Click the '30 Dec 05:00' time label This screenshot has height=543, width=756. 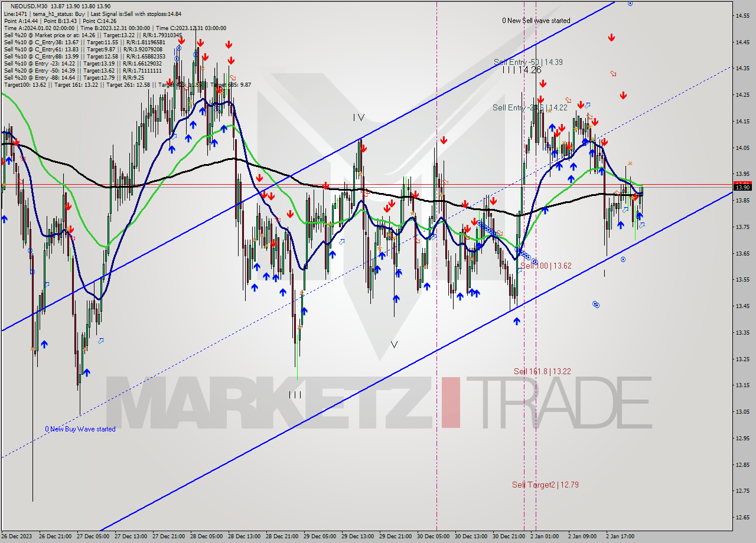point(434,537)
